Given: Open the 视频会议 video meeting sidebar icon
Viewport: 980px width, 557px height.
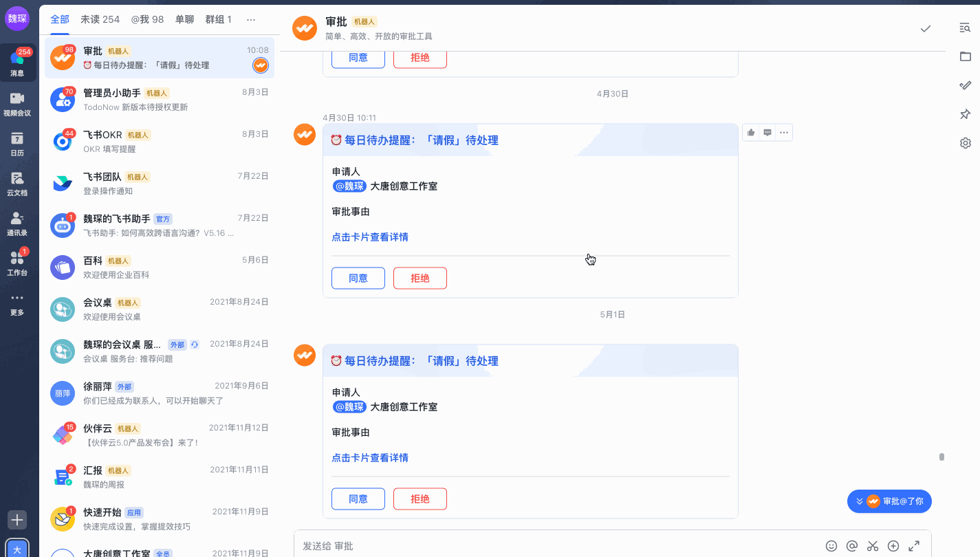Looking at the screenshot, I should coord(17,104).
